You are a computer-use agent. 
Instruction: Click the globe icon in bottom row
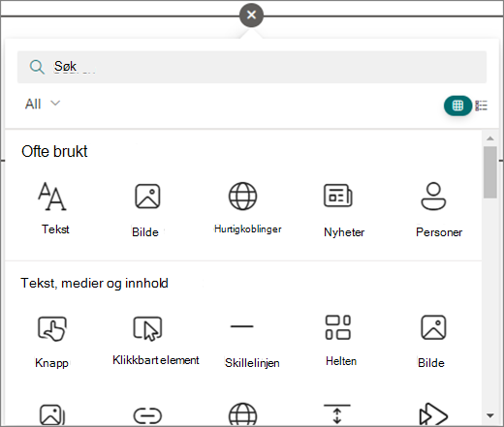(242, 414)
